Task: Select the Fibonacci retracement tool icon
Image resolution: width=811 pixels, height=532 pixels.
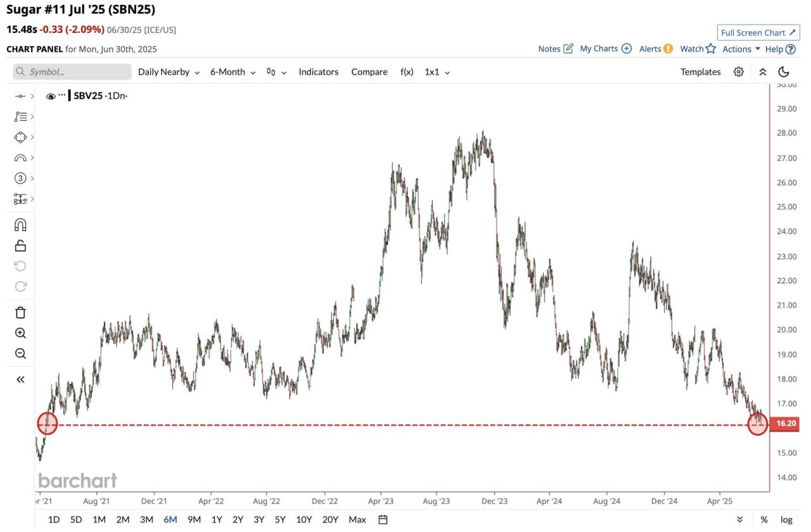Action: coord(20,117)
